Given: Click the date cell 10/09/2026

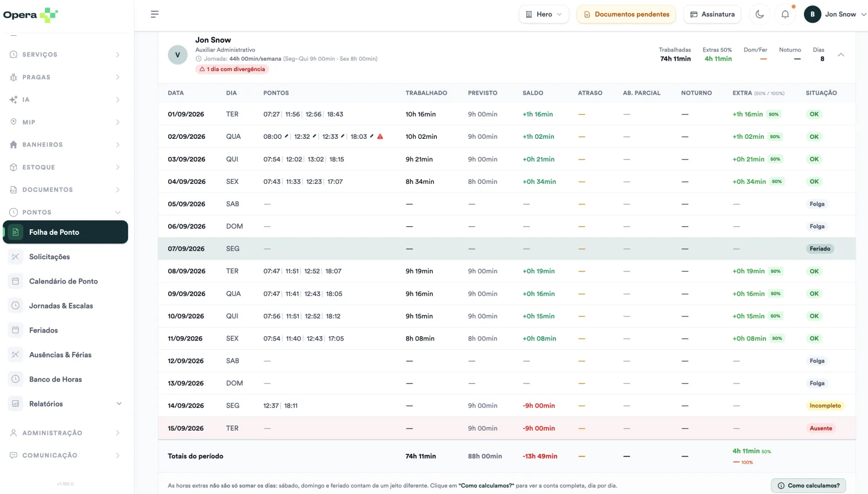Looking at the screenshot, I should click(186, 316).
